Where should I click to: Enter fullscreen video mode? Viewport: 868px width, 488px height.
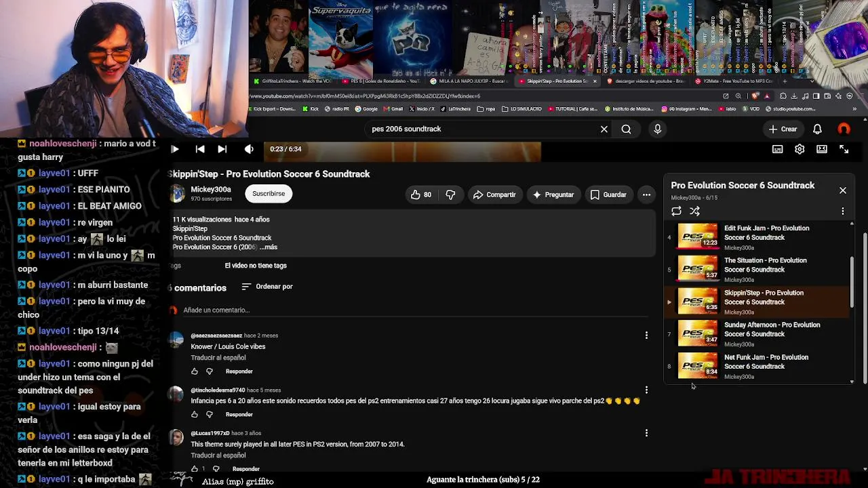(844, 149)
